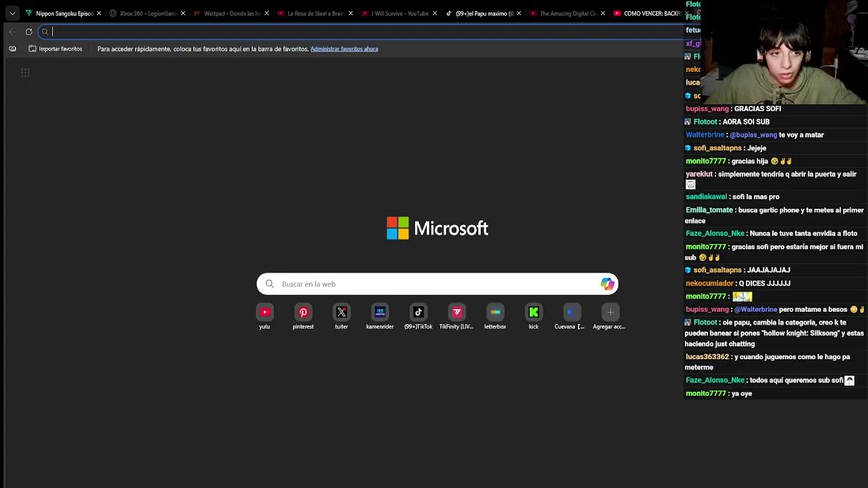Image resolution: width=868 pixels, height=488 pixels.
Task: Switch to COMO VENCER: BACKR tab
Action: point(647,14)
